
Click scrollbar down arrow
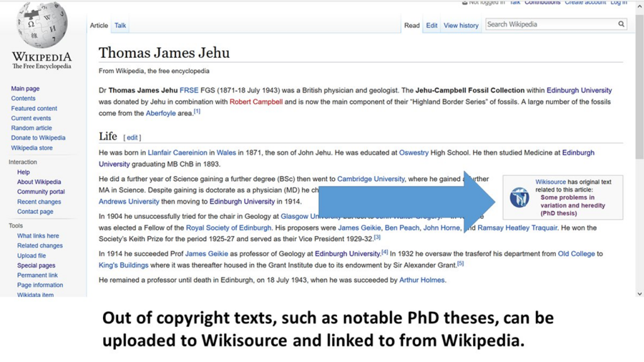(640, 293)
